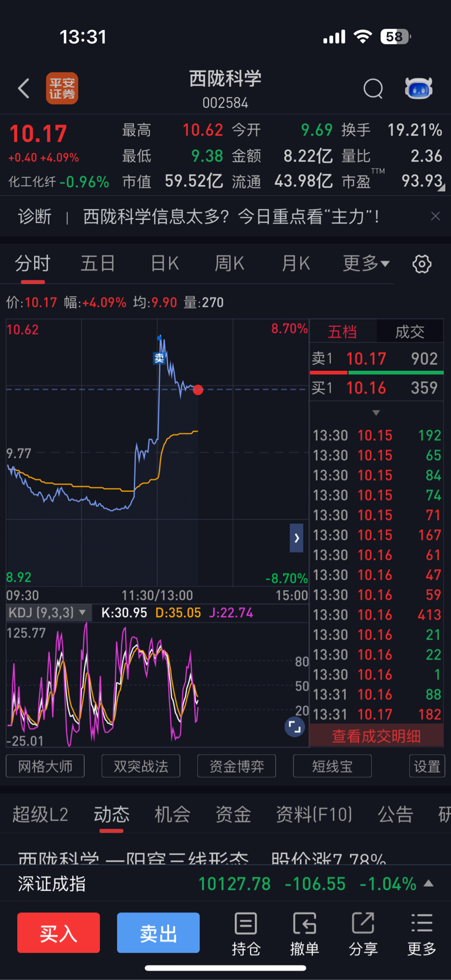Expand the 深证成指 index bar arrow

click(x=429, y=883)
